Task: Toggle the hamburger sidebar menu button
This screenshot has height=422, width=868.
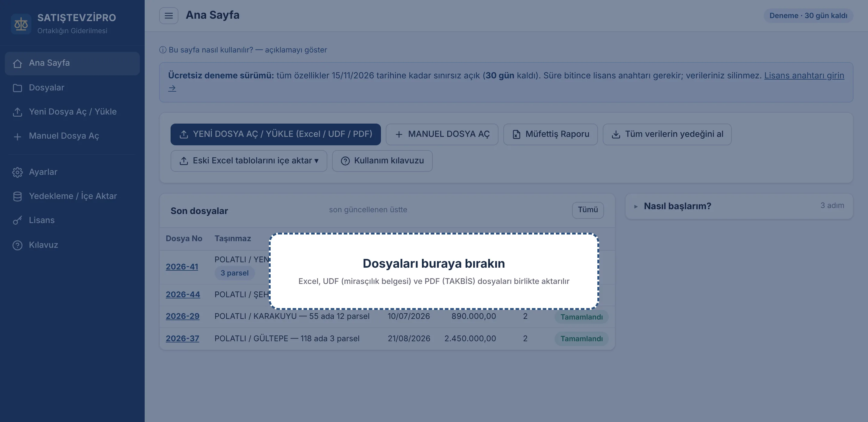Action: point(168,15)
